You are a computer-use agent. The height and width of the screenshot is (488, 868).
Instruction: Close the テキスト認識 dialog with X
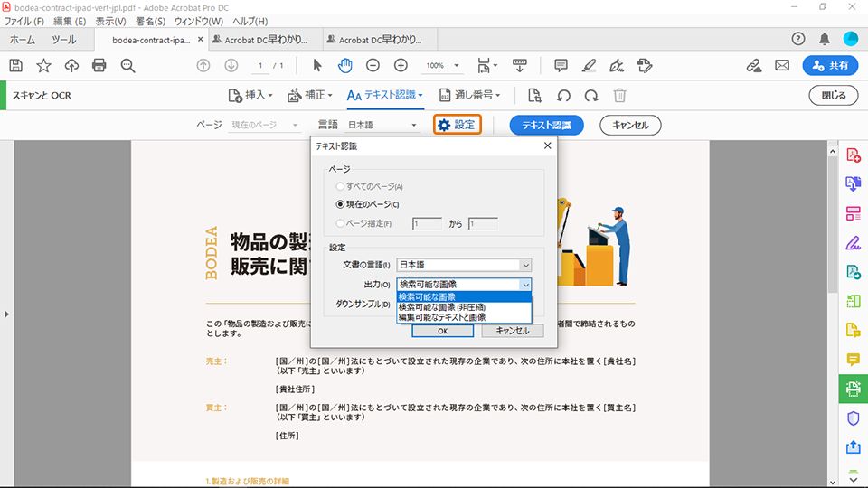coord(548,145)
